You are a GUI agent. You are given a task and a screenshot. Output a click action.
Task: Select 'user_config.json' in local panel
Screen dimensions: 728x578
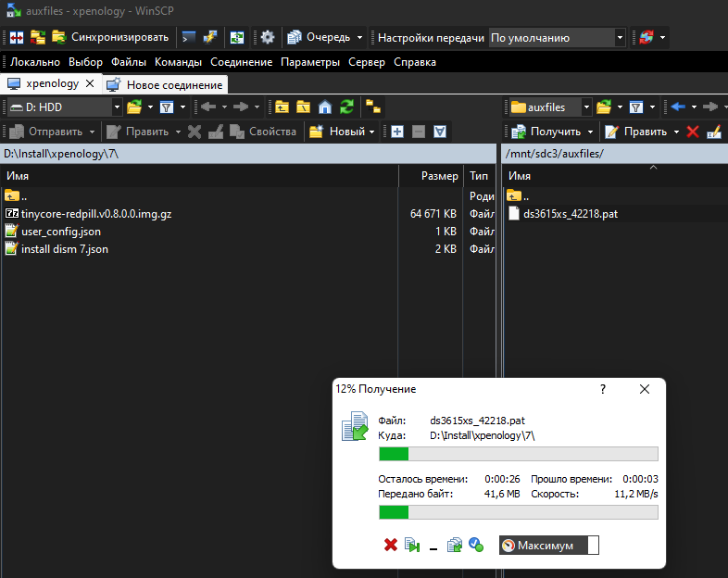[x=61, y=232]
